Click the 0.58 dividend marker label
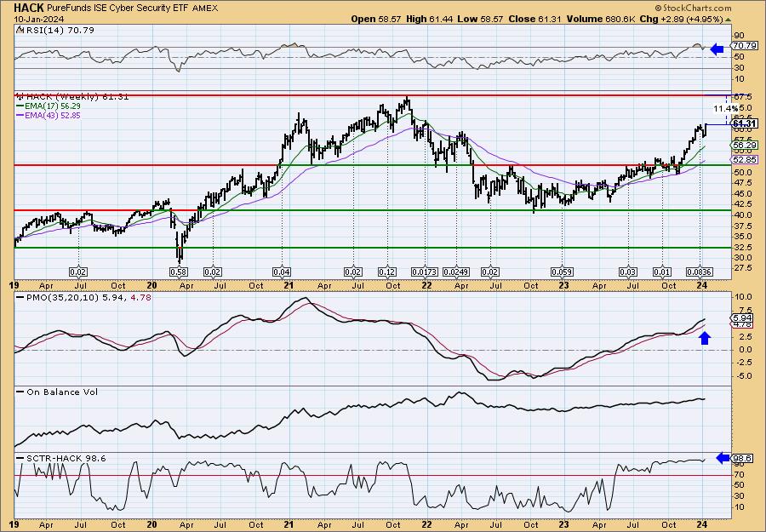 coord(179,272)
